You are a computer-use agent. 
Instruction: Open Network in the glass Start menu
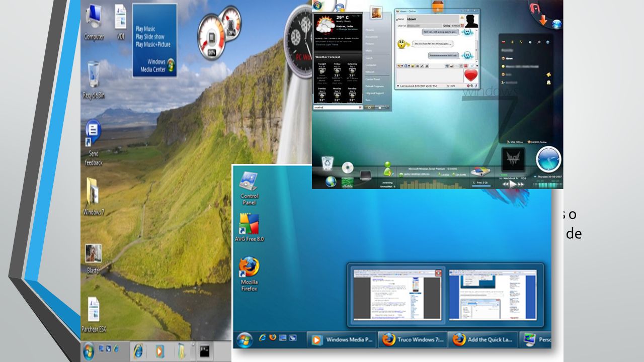(370, 72)
